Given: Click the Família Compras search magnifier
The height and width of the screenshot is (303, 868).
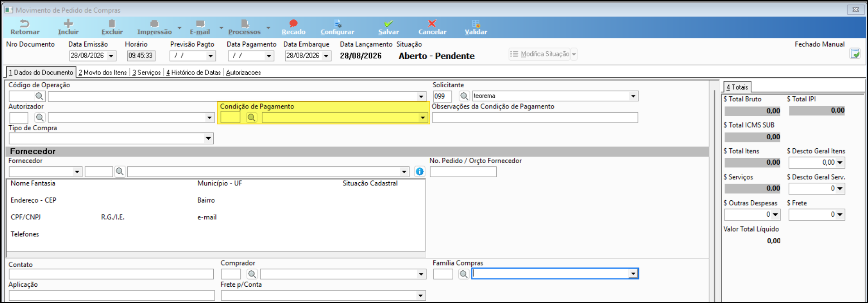Looking at the screenshot, I should (x=463, y=274).
